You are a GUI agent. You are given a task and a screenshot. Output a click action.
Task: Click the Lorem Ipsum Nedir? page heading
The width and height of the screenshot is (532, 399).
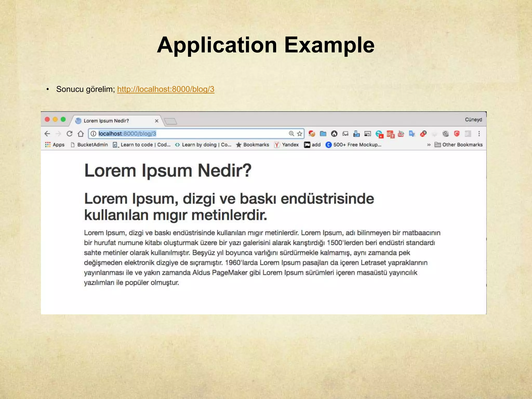[168, 171]
